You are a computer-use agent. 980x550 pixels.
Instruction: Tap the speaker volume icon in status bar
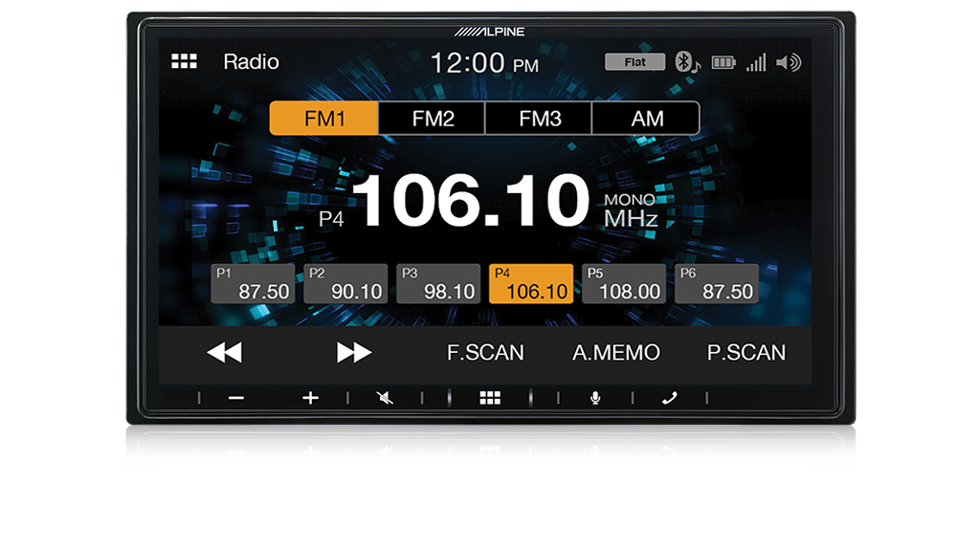789,62
